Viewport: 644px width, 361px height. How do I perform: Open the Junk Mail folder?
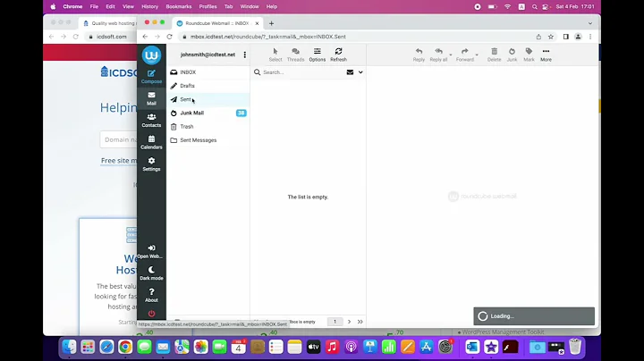pos(208,113)
